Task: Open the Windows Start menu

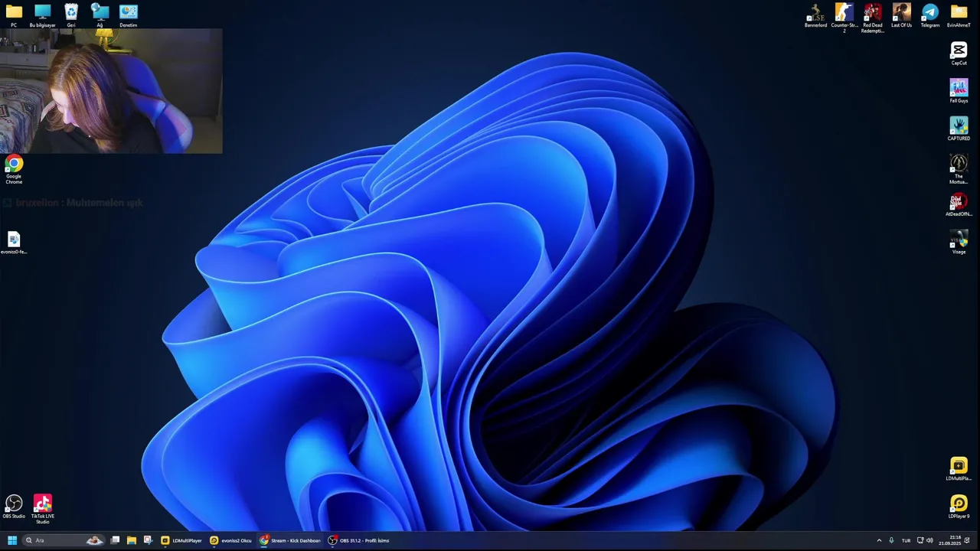Action: (x=11, y=540)
